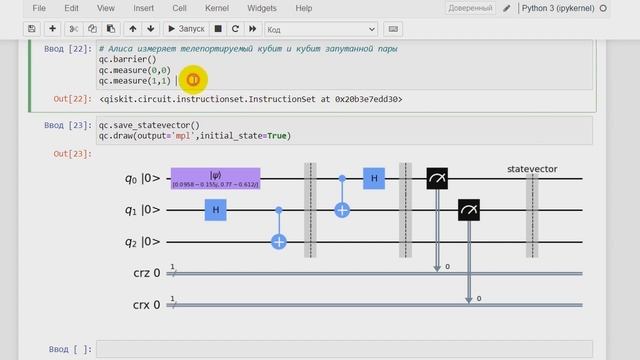Click the crz 0 classical register label
This screenshot has height=360, width=640.
(147, 273)
